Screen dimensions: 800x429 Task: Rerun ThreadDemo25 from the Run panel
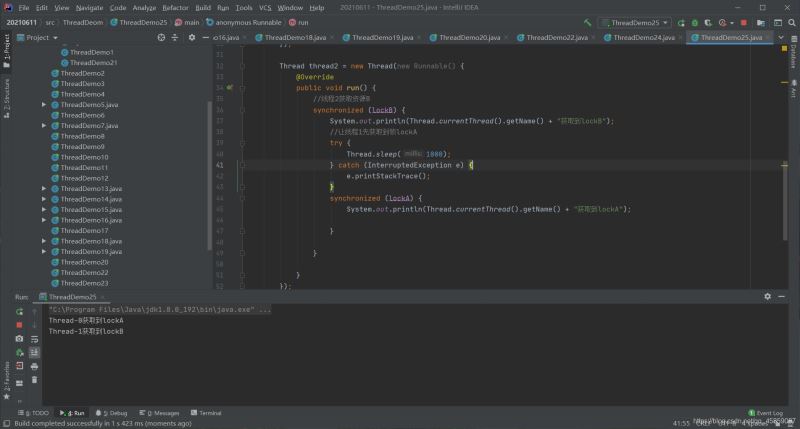(19, 311)
